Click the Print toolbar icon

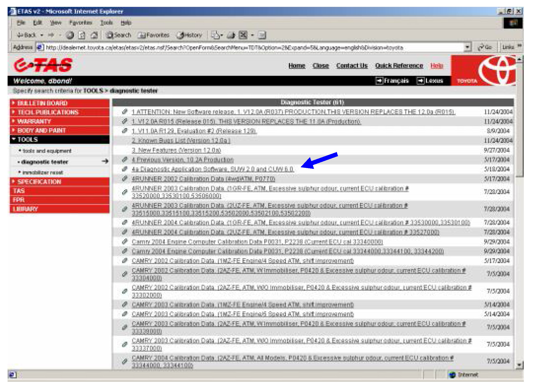pos(231,35)
